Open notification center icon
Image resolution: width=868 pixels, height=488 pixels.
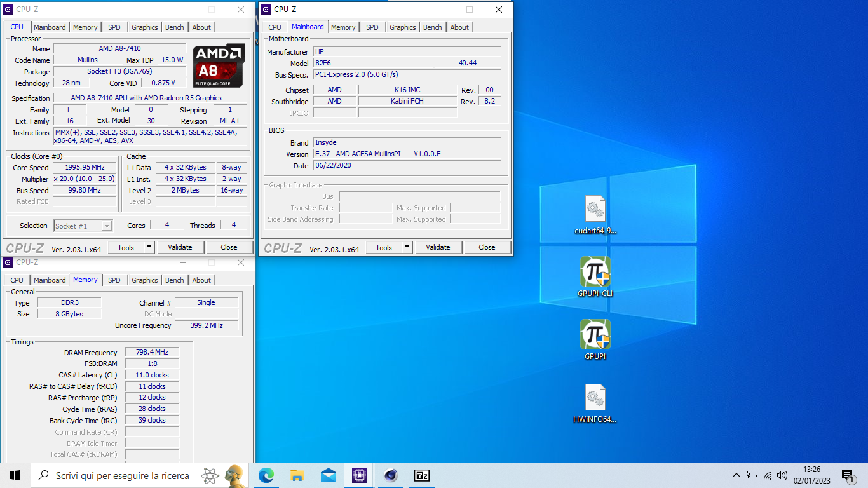click(847, 475)
